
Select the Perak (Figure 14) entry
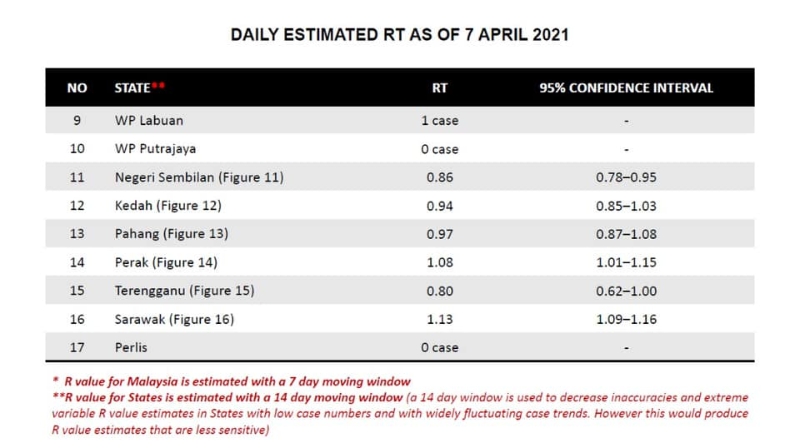click(166, 262)
